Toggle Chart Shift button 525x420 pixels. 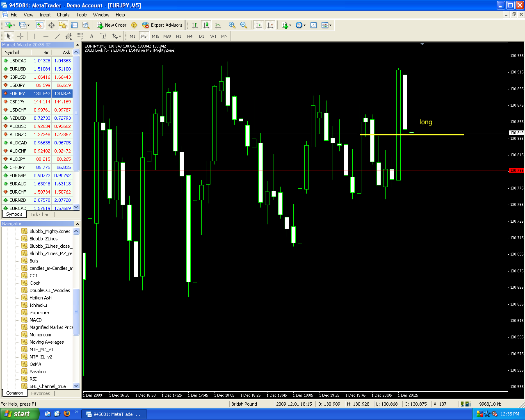(x=270, y=25)
